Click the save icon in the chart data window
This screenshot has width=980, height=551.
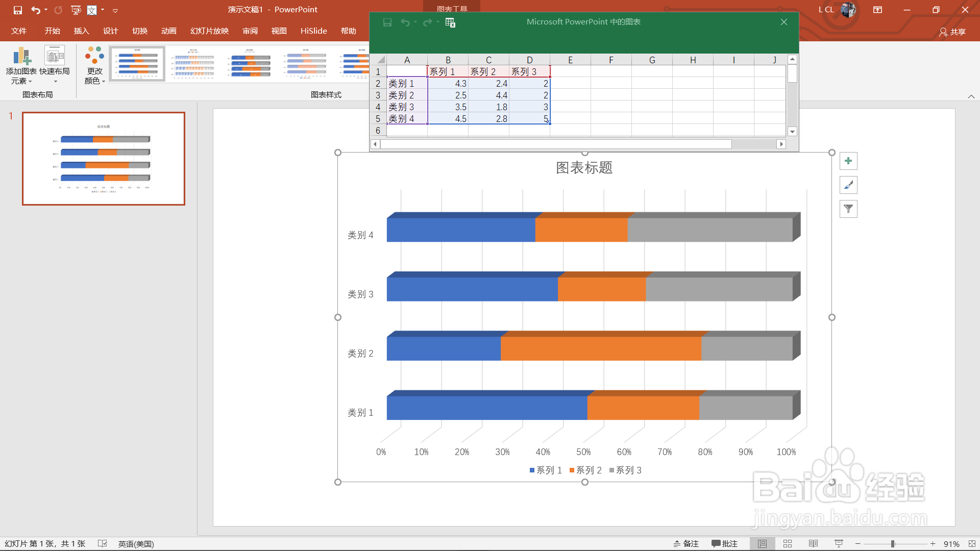coord(387,22)
